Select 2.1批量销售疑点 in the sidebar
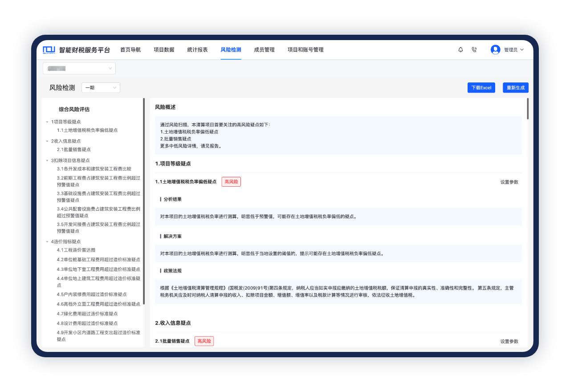Viewport: 570px width, 392px height. pos(73,150)
